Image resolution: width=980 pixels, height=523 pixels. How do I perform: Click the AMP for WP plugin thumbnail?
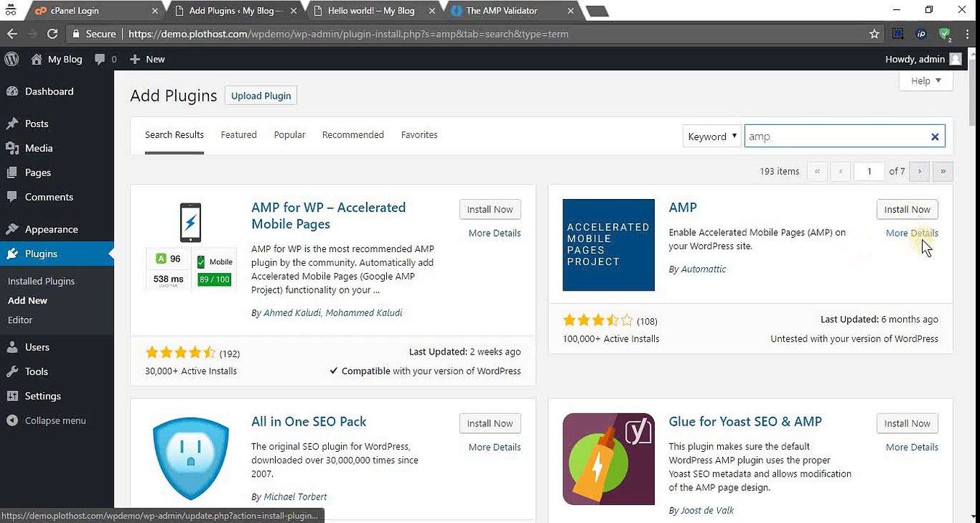pyautogui.click(x=191, y=246)
